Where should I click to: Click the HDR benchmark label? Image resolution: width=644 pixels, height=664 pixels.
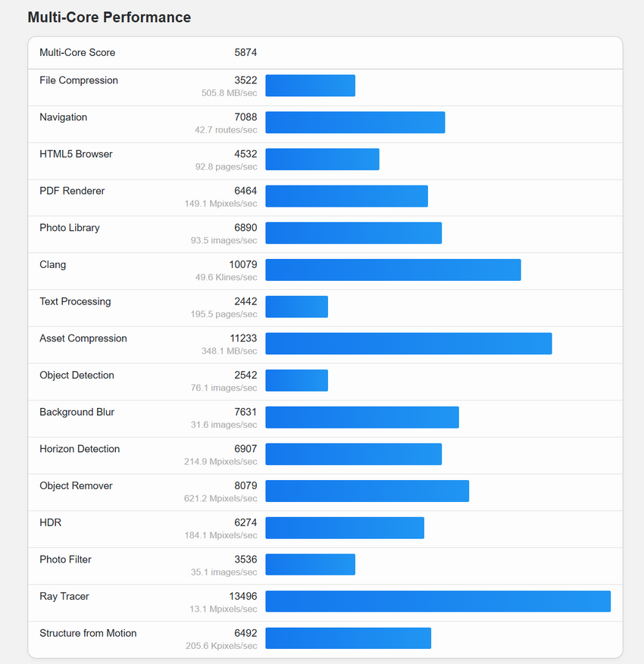point(51,523)
